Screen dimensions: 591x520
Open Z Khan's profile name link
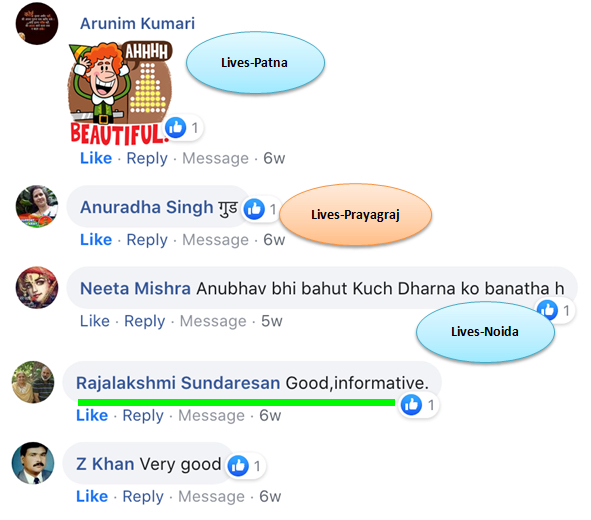pos(105,464)
